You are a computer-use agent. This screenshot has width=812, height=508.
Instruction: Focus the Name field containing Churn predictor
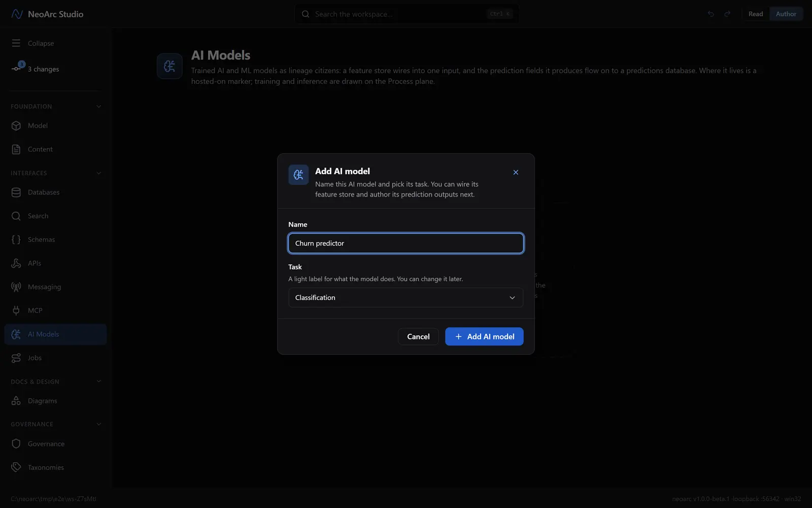tap(405, 243)
